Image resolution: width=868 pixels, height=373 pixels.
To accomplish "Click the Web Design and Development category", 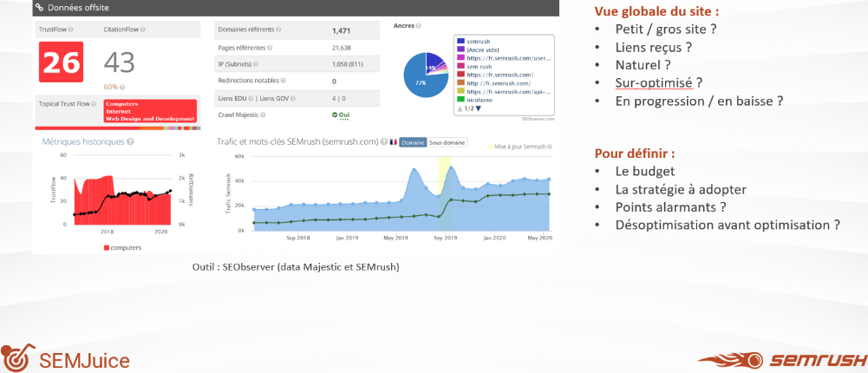I will point(150,119).
